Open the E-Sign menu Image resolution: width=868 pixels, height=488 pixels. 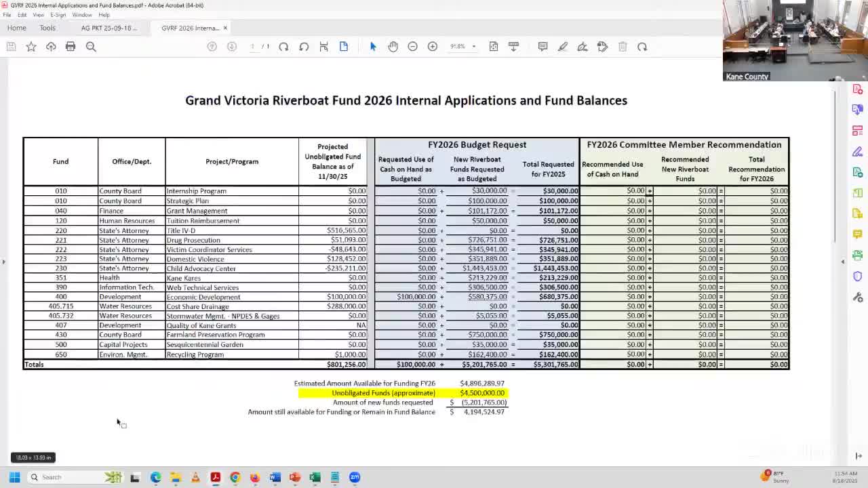pos(57,14)
